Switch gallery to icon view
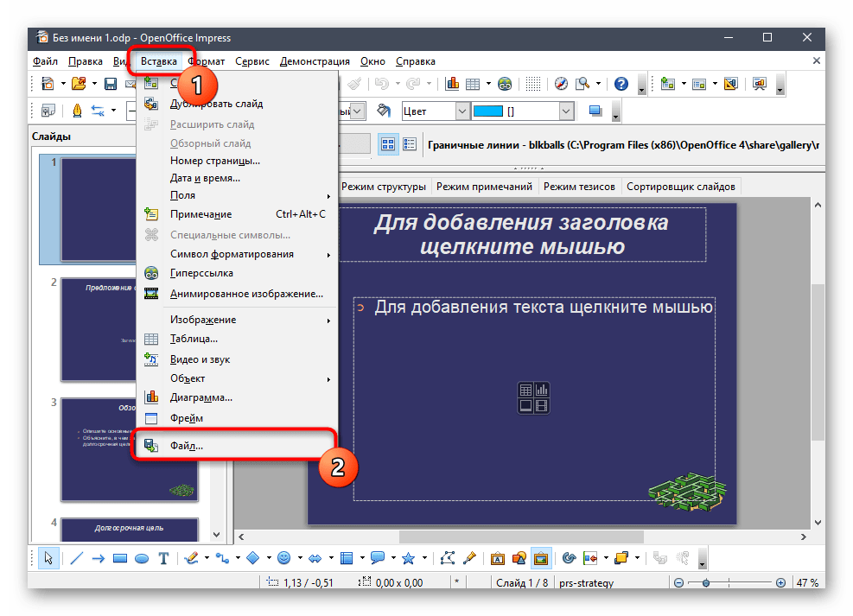Image resolution: width=853 pixels, height=616 pixels. (388, 144)
